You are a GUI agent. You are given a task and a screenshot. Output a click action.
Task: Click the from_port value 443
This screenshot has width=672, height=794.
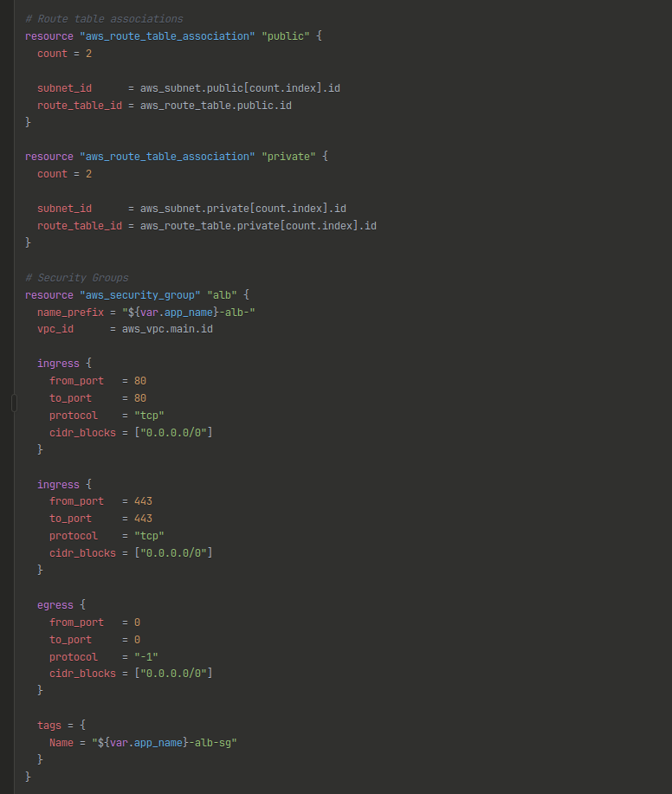(143, 501)
